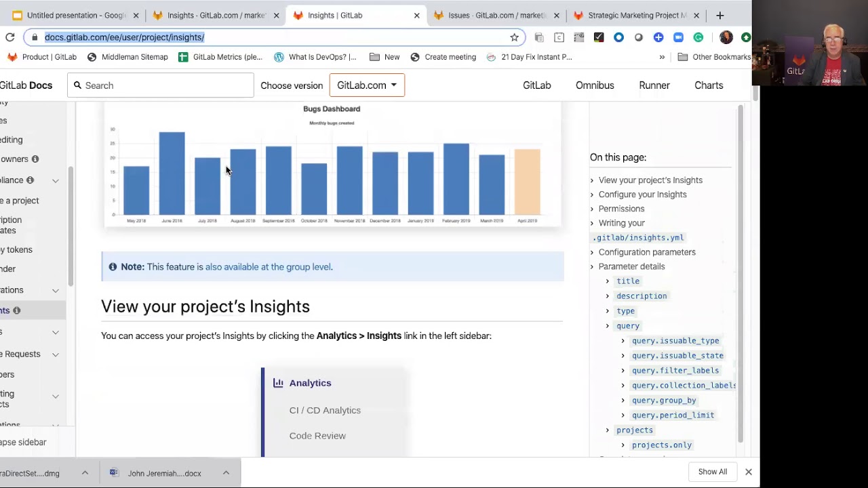This screenshot has width=868, height=488.
Task: Open a new browser tab
Action: click(719, 15)
